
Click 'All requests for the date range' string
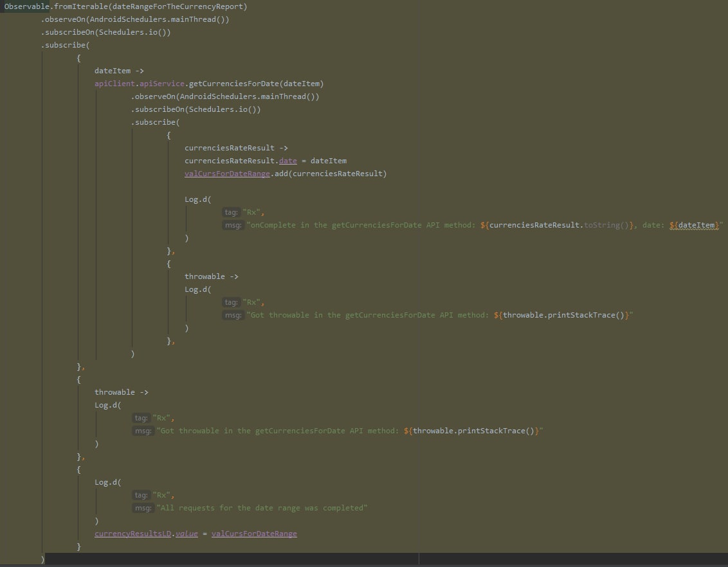click(262, 508)
